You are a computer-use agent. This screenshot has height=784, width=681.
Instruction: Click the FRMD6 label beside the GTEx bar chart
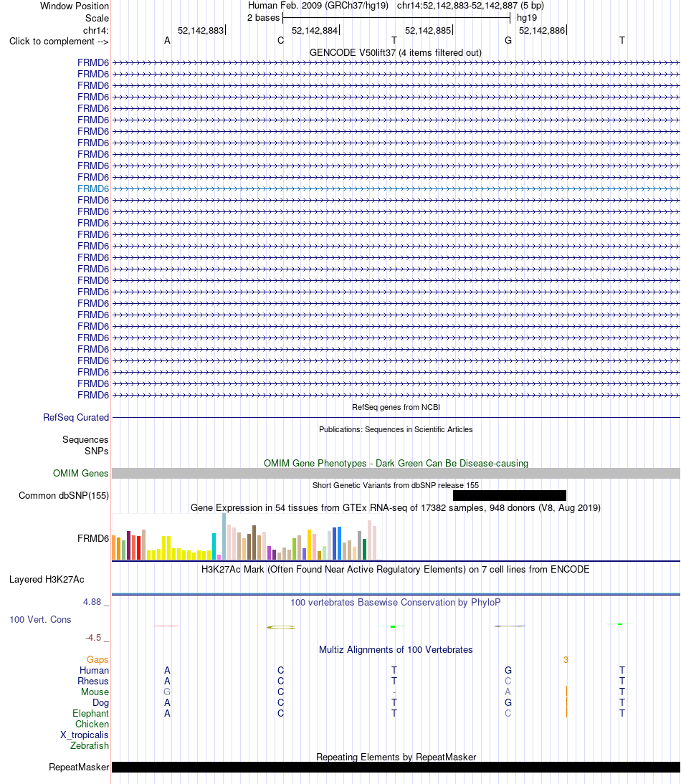click(93, 538)
